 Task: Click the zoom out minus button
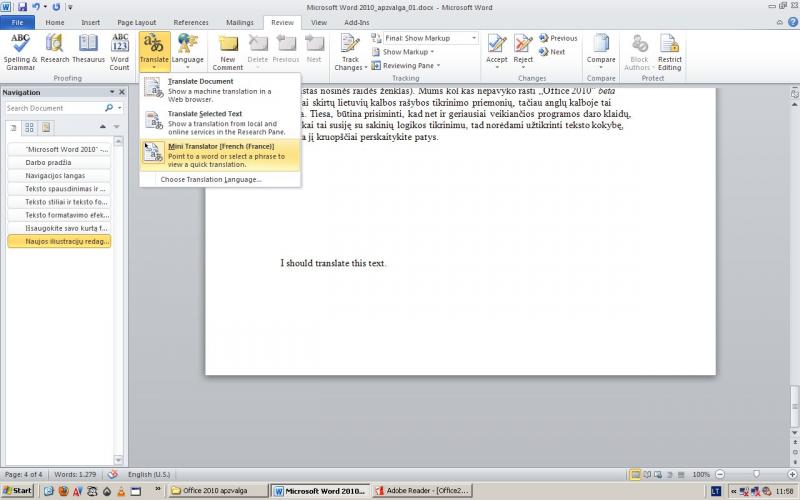pos(720,474)
